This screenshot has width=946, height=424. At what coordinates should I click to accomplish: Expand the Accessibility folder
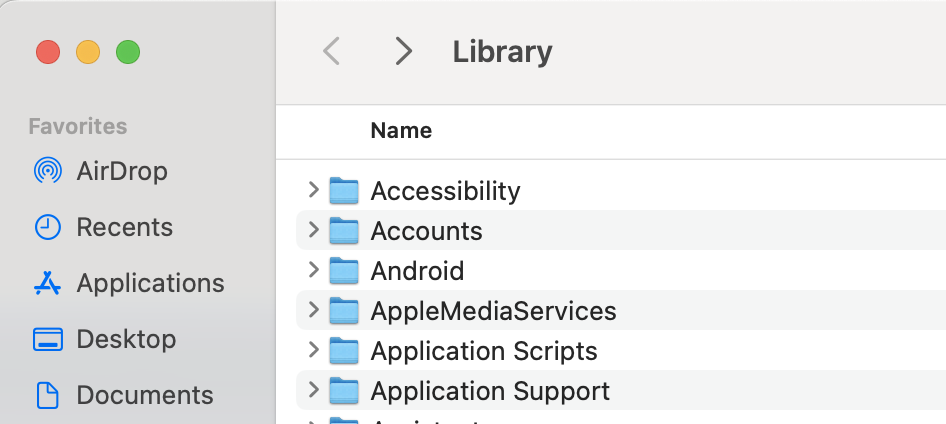click(x=313, y=189)
